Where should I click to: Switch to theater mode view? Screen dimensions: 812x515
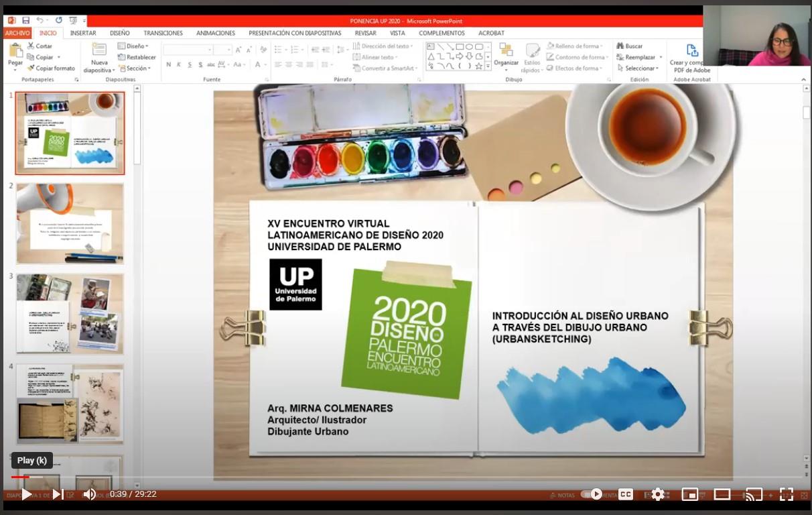tap(722, 494)
